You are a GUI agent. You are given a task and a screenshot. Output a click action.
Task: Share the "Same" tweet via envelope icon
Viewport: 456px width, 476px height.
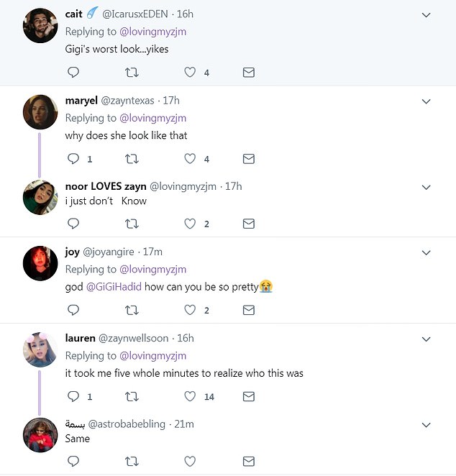coord(248,461)
